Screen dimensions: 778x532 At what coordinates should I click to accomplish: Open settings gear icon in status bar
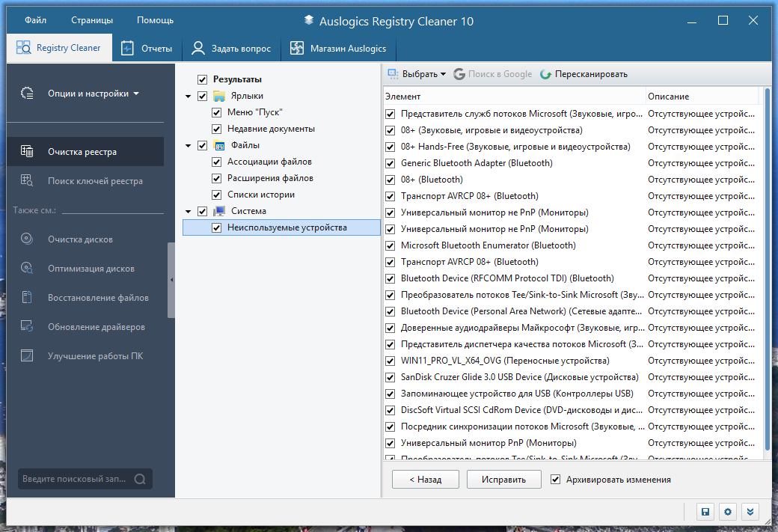pyautogui.click(x=728, y=512)
